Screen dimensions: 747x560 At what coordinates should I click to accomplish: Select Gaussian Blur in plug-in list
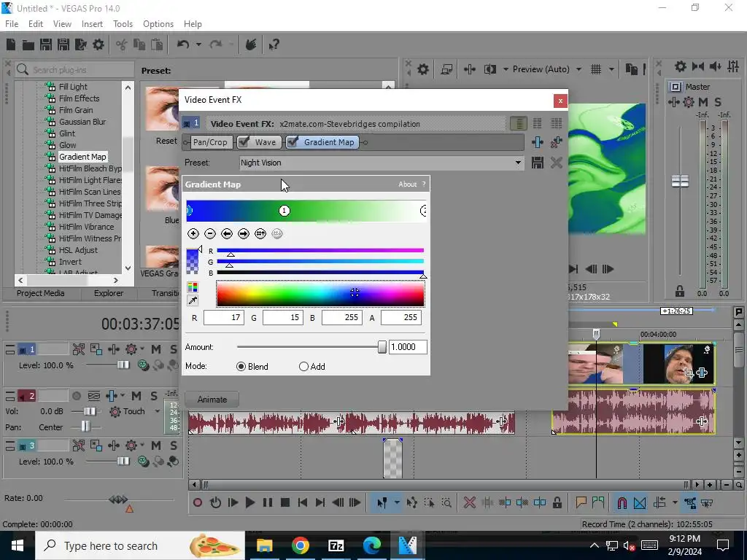82,122
